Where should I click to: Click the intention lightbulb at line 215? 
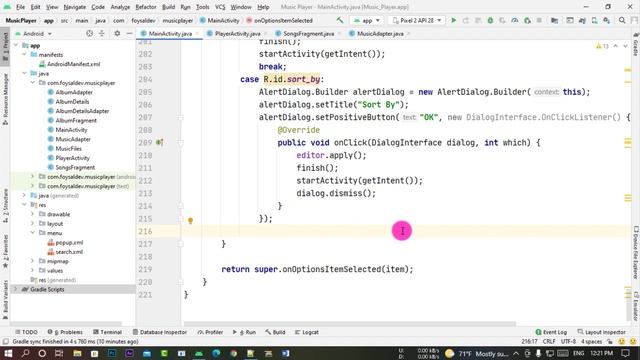click(190, 220)
